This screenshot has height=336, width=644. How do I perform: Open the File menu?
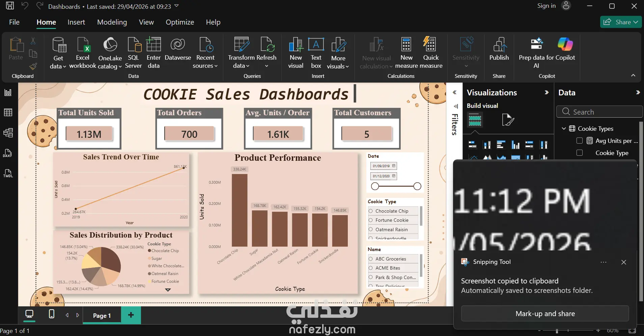pos(14,22)
